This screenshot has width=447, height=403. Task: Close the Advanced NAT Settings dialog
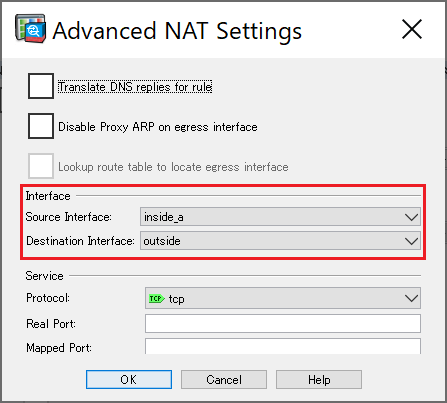coord(412,29)
